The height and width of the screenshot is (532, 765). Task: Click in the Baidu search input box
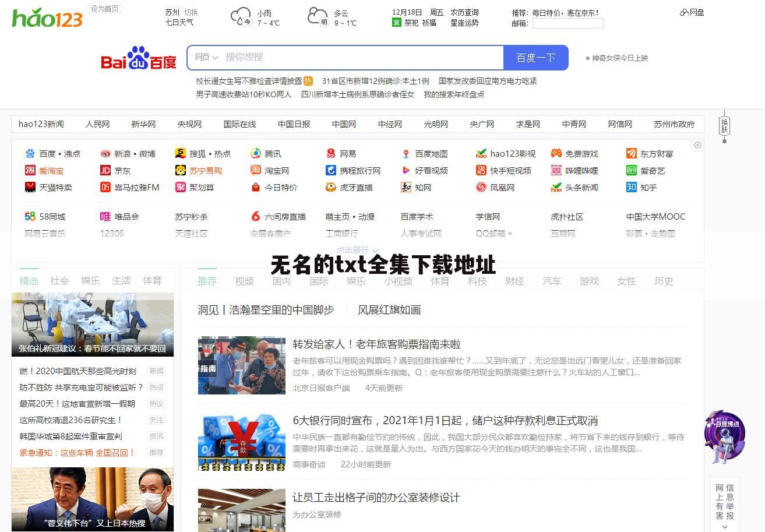[361, 58]
